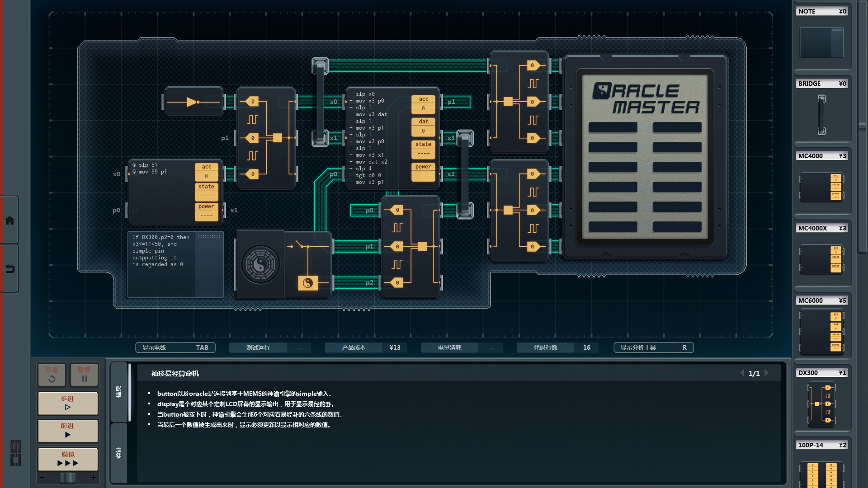Toggle analysis tools via 显示分析工具 button
Image resolution: width=868 pixels, height=488 pixels.
(653, 347)
